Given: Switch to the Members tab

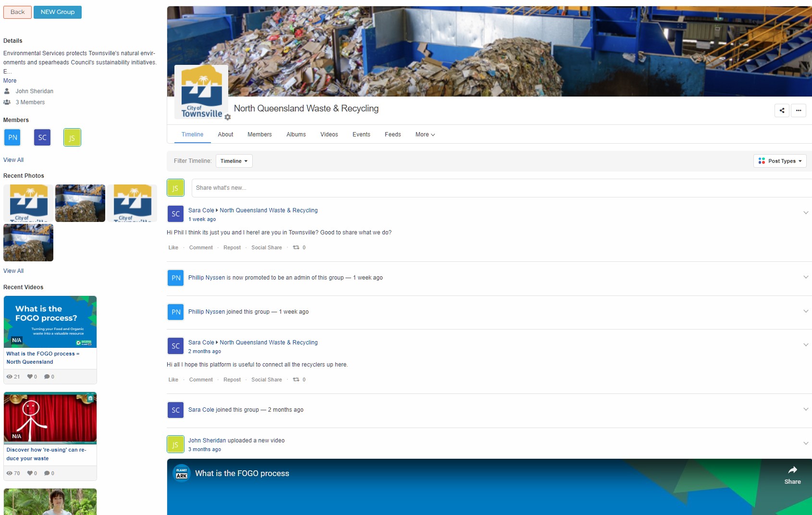Looking at the screenshot, I should [259, 135].
